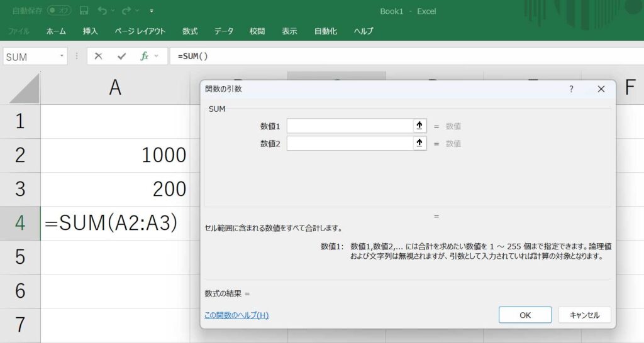Toggle the 自動保存 autosave switch
Viewport: 644px width, 343px height.
(x=60, y=11)
